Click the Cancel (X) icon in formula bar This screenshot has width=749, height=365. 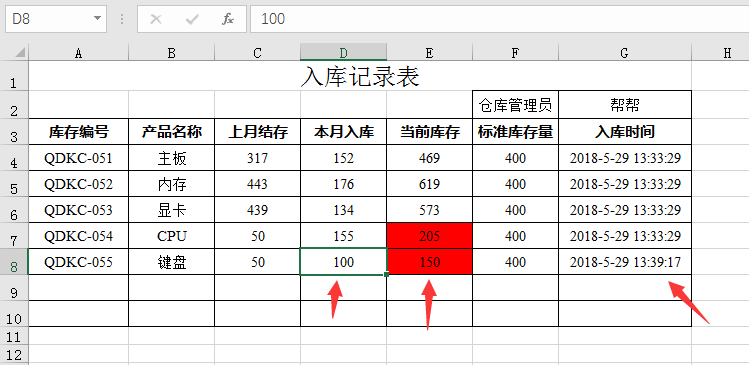click(x=156, y=19)
